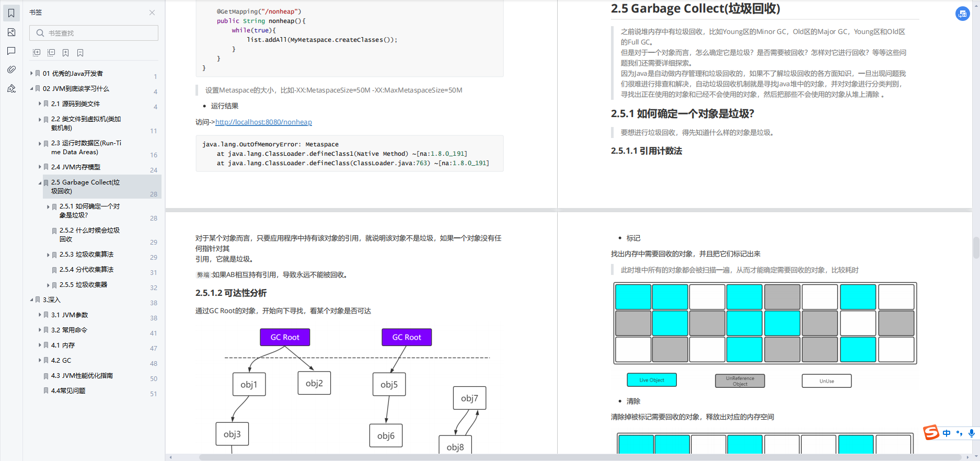Go to bookmark 02 JVM到底该学习什么
980x461 pixels.
76,89
